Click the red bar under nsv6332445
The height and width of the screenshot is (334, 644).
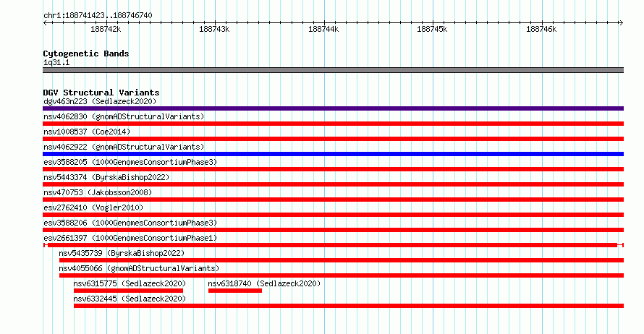[349, 306]
